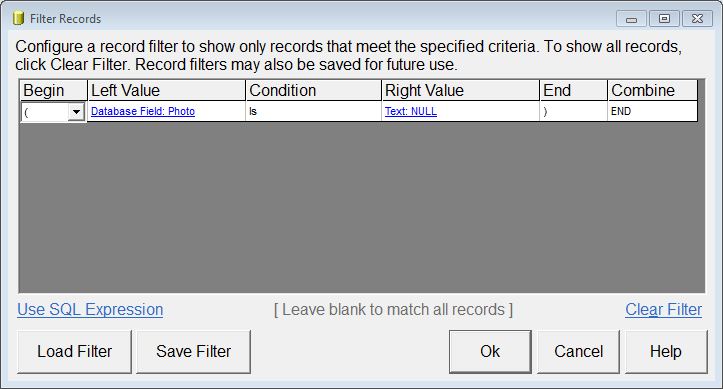Click the Begin column header
723x389 pixels.
pyautogui.click(x=53, y=90)
